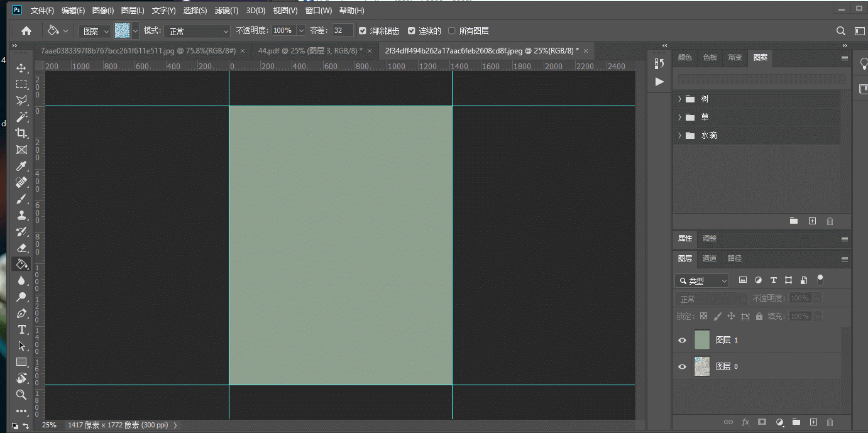
Task: Select the Zoom tool in toolbar
Action: pyautogui.click(x=21, y=395)
